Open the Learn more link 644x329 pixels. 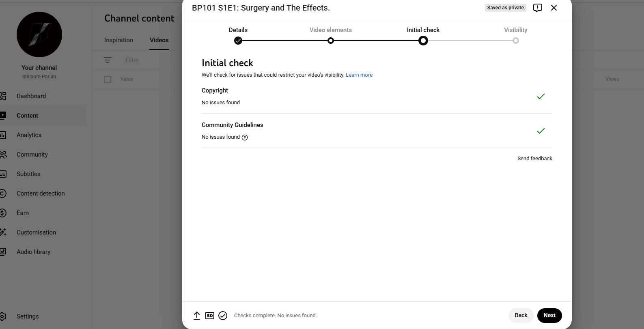click(359, 75)
